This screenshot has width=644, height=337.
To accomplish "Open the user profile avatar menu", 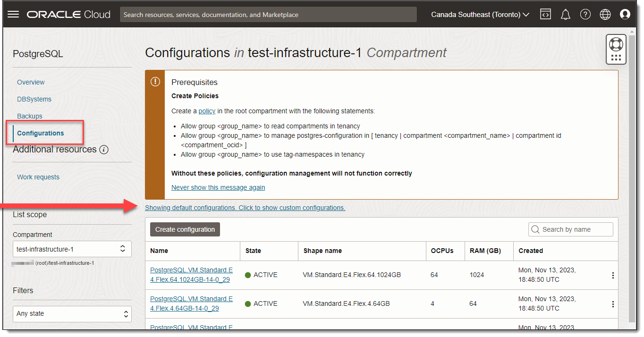I will pyautogui.click(x=625, y=15).
